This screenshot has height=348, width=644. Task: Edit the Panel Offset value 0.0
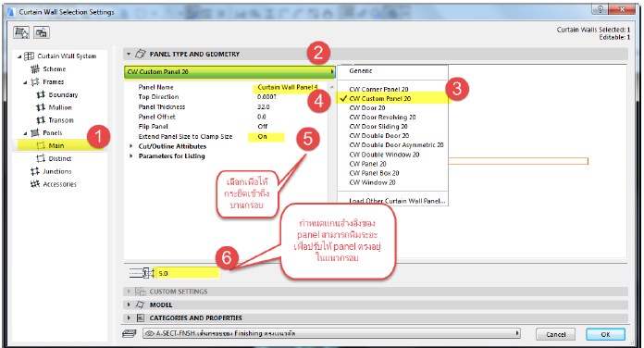[x=262, y=117]
